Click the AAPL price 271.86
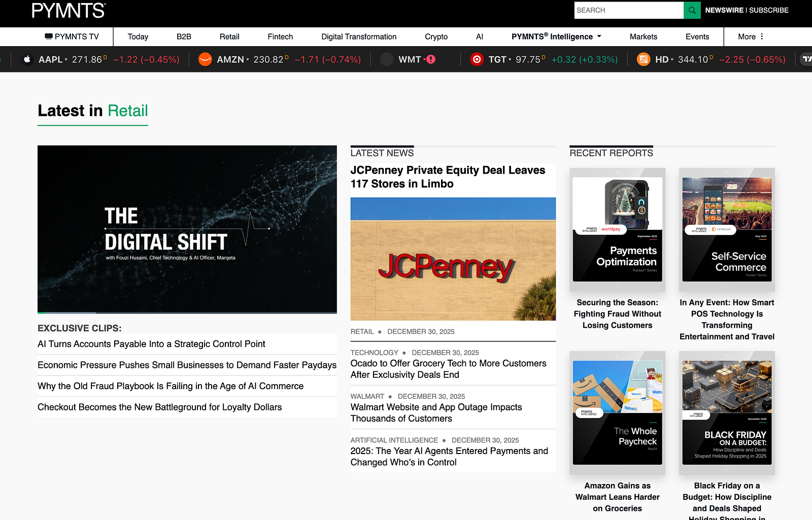Viewport: 812px width, 520px height. coord(87,59)
